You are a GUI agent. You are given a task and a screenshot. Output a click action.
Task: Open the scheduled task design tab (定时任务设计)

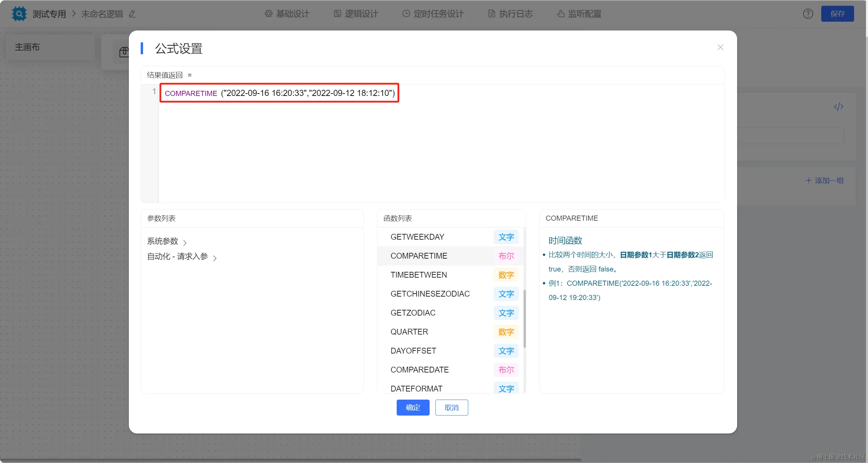tap(433, 14)
